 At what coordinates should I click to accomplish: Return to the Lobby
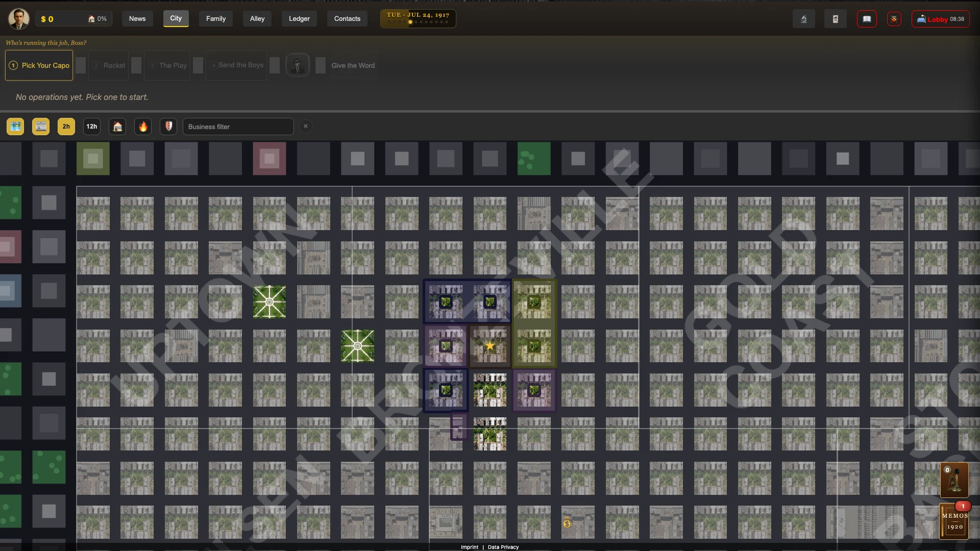941,19
